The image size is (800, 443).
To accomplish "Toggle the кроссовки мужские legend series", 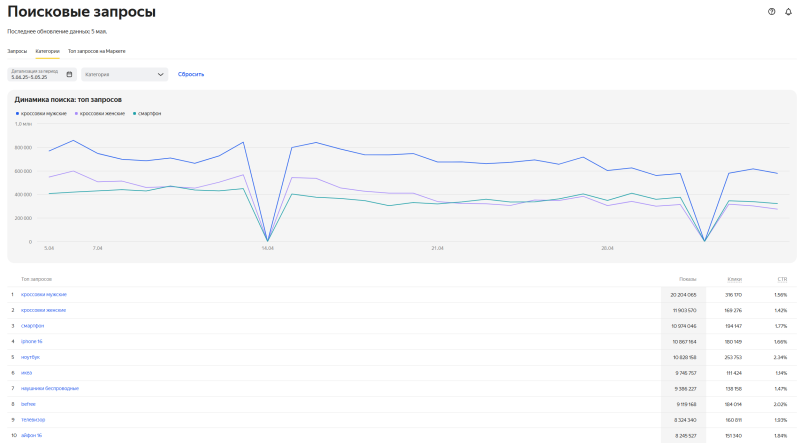I will coord(41,113).
